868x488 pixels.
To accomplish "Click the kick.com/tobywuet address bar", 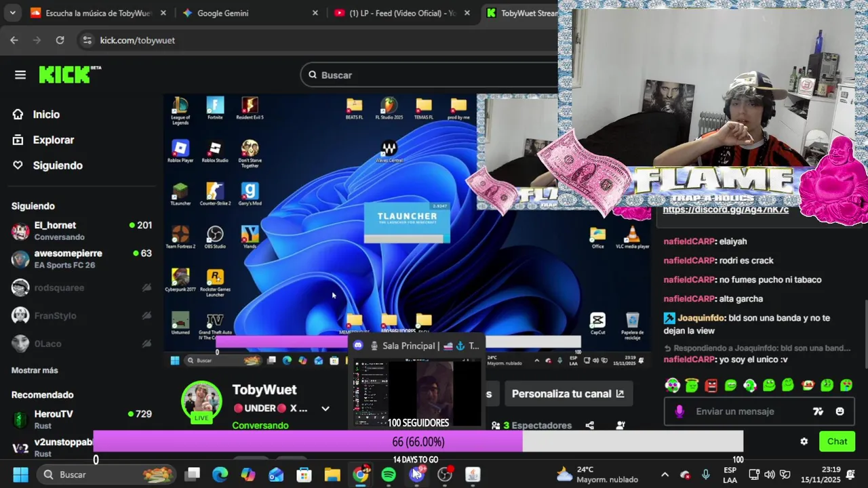I will click(x=138, y=40).
